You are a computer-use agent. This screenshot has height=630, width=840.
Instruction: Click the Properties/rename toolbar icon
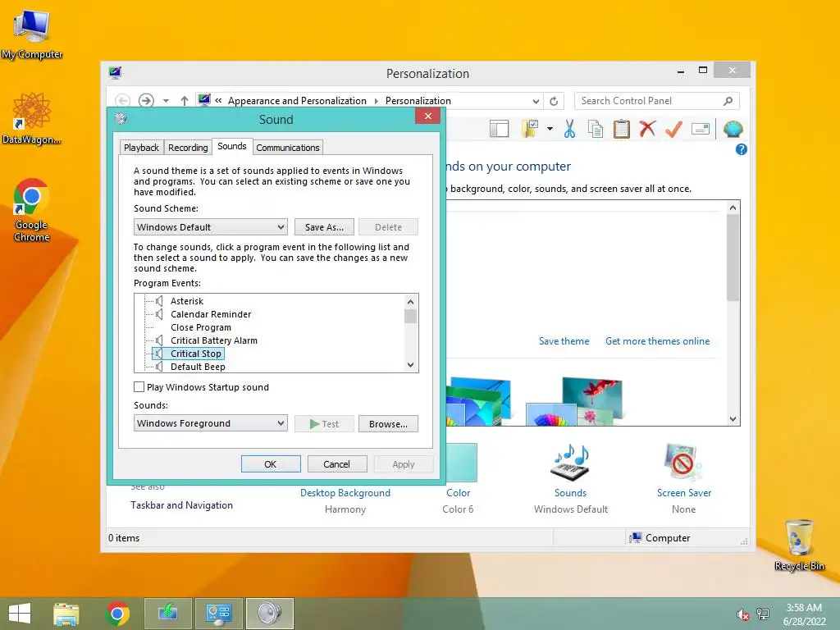point(701,129)
